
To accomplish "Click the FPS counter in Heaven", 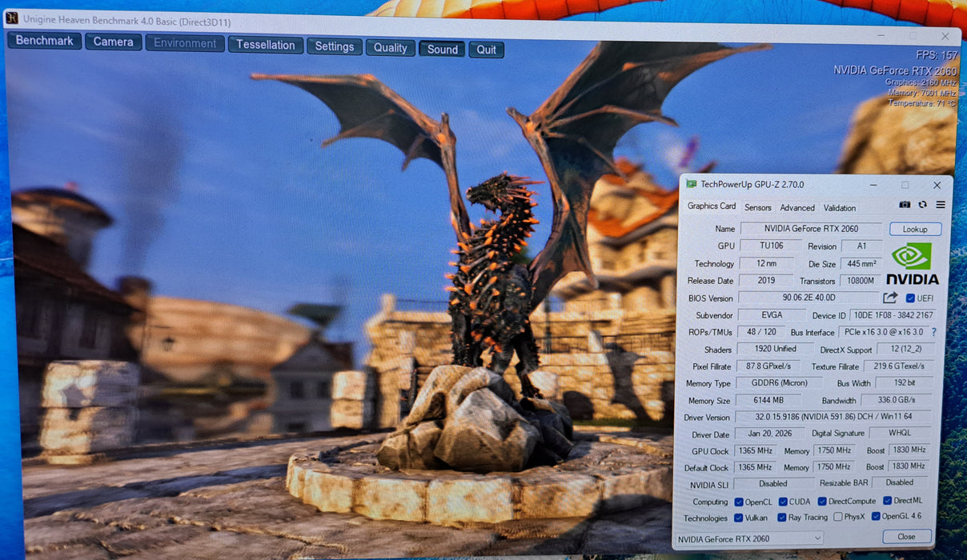I will coord(936,55).
